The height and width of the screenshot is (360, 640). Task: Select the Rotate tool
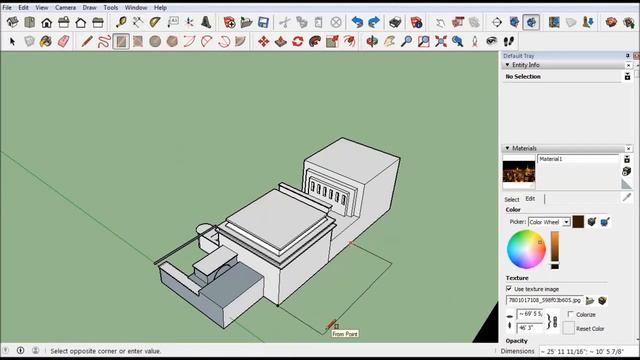(298, 41)
